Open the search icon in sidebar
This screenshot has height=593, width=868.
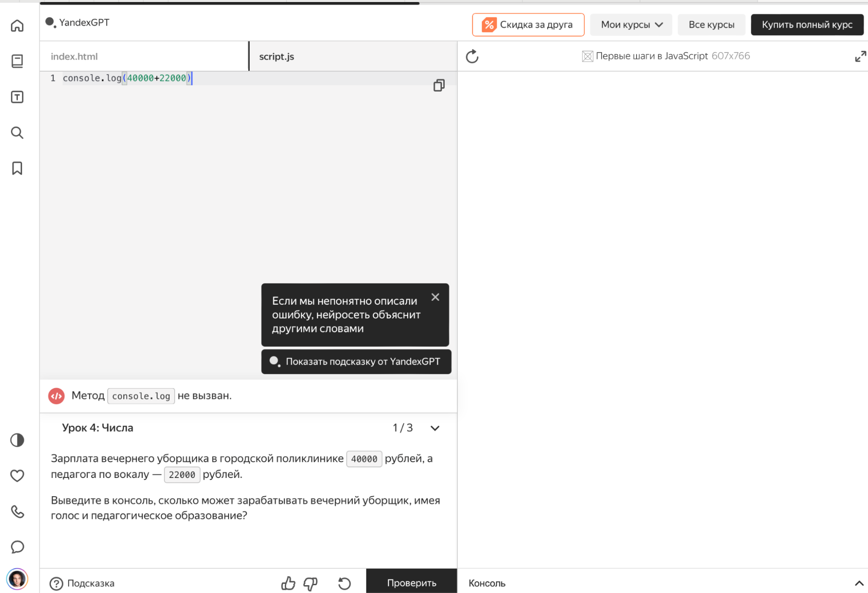[17, 133]
